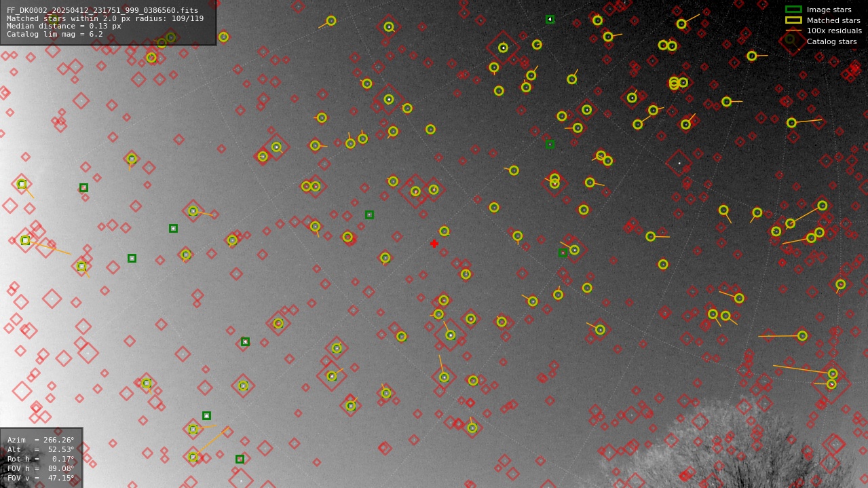Screen dimensions: 868x488
Task: Select the '100x residuals' legend label
Action: [x=834, y=31]
